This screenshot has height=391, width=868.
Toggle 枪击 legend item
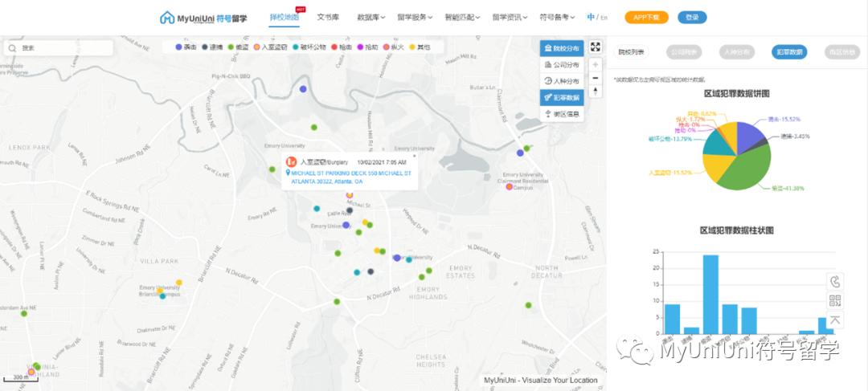342,47
